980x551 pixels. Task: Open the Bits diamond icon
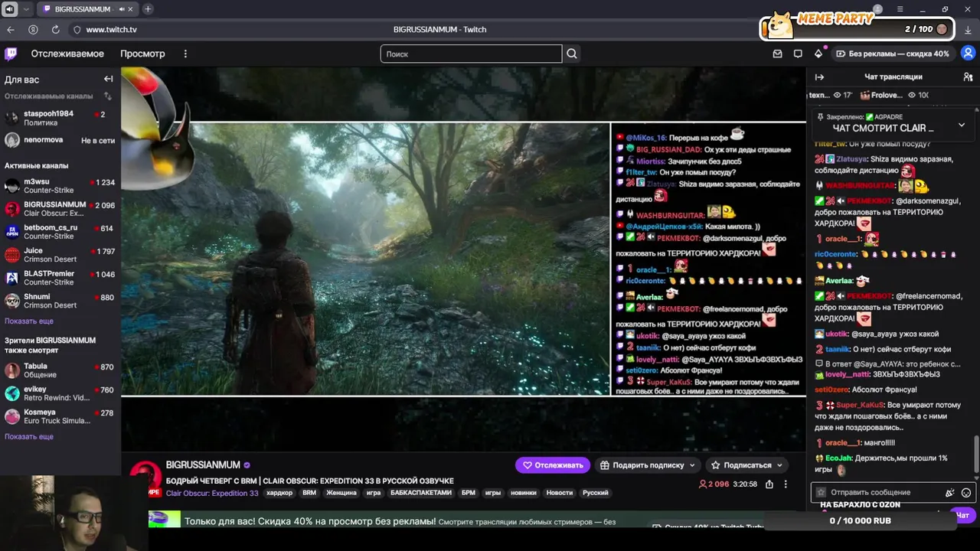coord(818,54)
